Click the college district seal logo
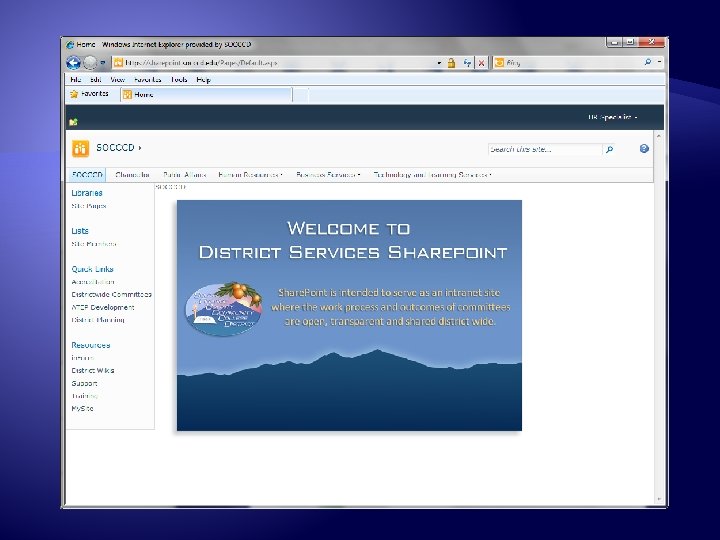 point(224,309)
